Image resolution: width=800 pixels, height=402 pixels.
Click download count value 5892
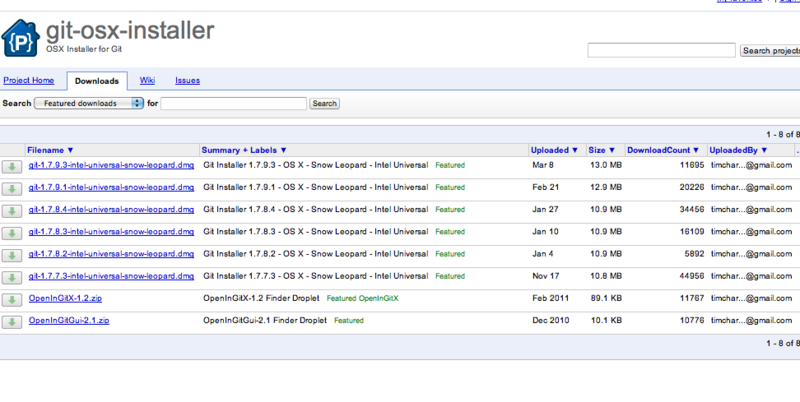point(694,254)
